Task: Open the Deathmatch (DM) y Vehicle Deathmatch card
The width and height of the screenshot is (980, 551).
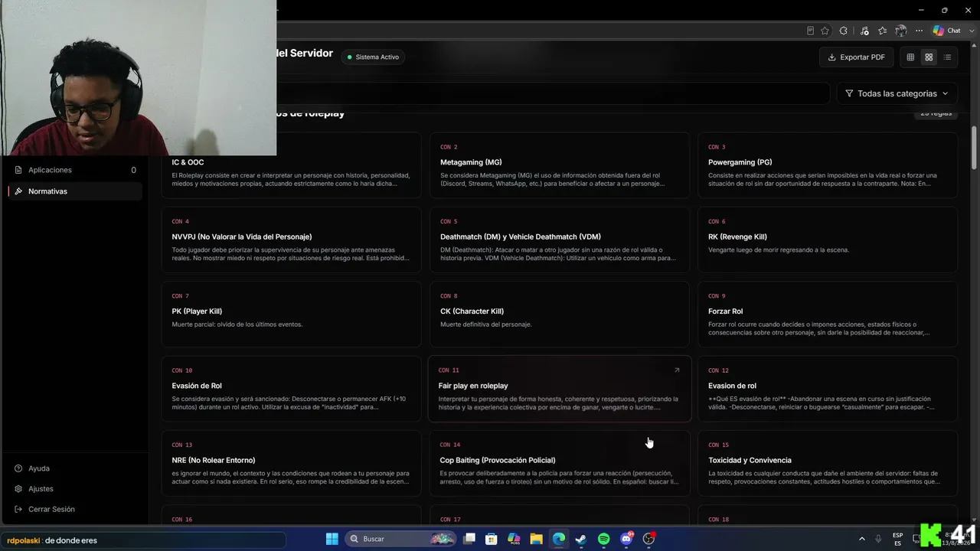Action: [x=560, y=240]
